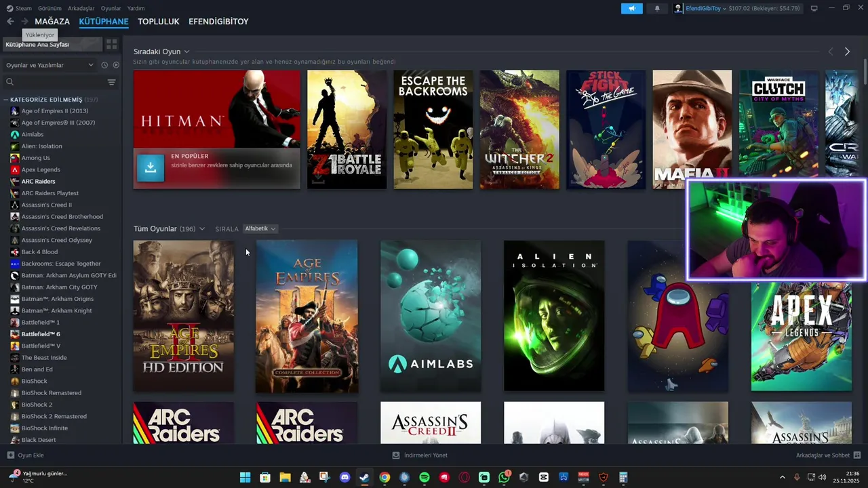This screenshot has height=488, width=868.
Task: Install Hitman with the blue download button
Action: click(x=151, y=168)
